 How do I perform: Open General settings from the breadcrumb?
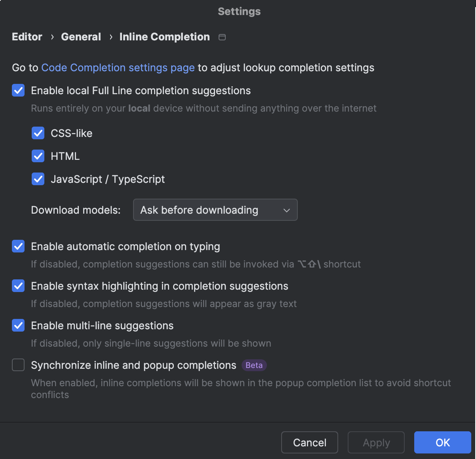81,37
